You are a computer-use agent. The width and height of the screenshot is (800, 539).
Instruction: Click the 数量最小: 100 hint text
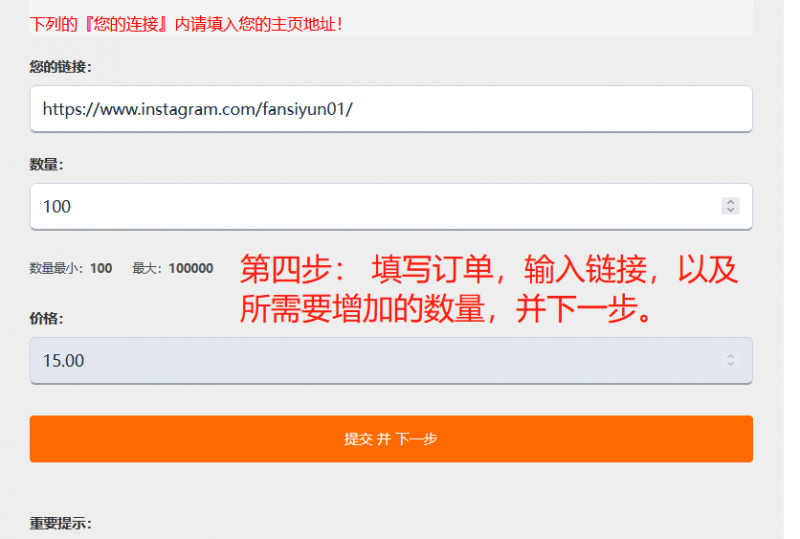tap(71, 268)
